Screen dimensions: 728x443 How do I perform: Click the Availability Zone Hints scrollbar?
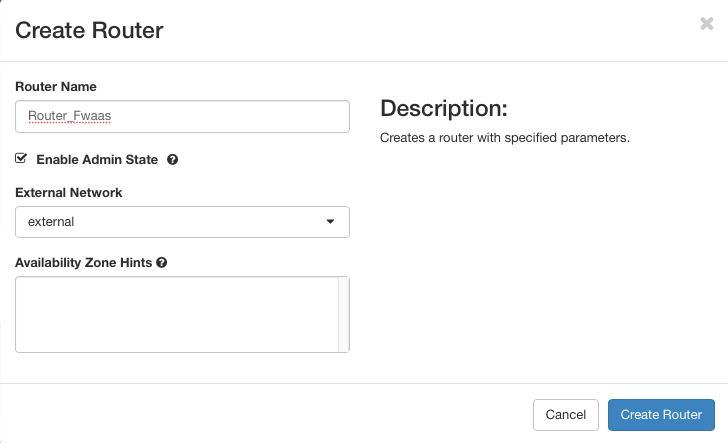pos(344,314)
